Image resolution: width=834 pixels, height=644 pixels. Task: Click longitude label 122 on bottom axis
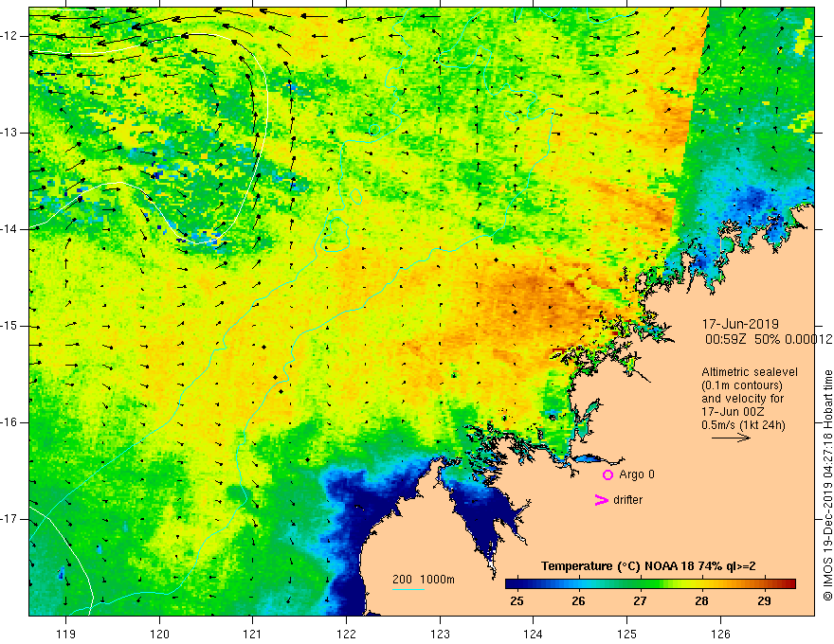tap(346, 634)
